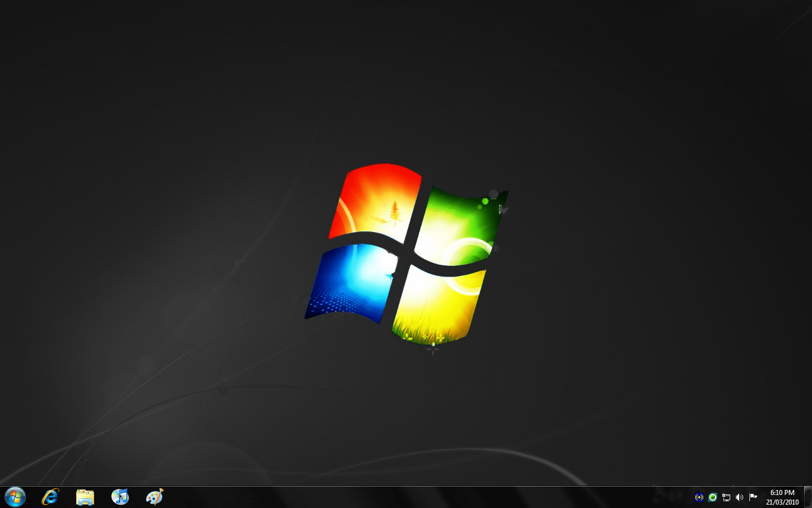Viewport: 812px width, 508px height.
Task: Open the Windows Start menu orb
Action: 15,497
